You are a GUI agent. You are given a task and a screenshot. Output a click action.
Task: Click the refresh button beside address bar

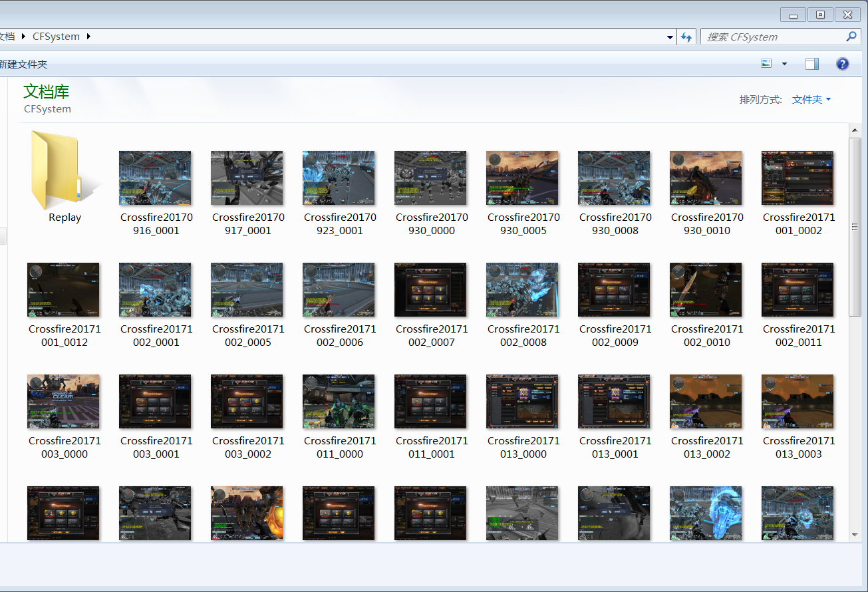click(x=687, y=37)
